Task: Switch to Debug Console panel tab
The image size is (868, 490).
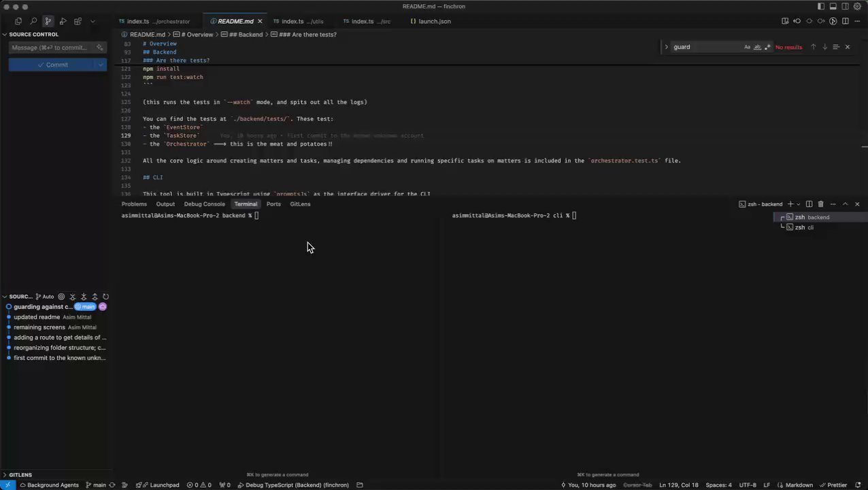Action: 204,204
